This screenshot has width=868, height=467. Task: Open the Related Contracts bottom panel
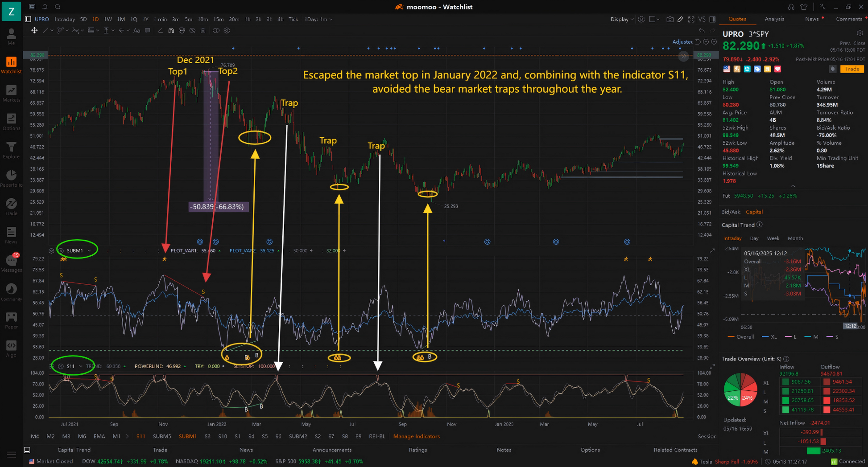coord(675,450)
